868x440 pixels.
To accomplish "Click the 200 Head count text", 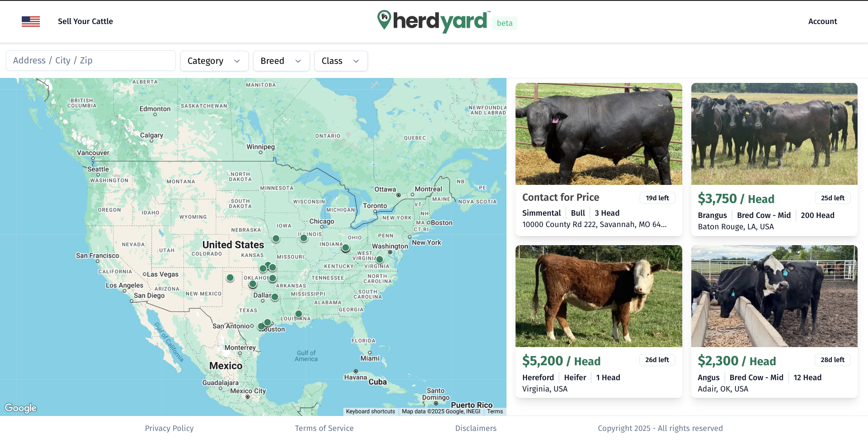I will [817, 215].
